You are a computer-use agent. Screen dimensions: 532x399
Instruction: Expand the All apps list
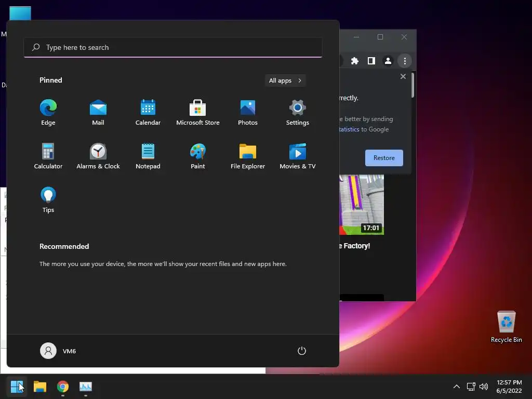285,81
